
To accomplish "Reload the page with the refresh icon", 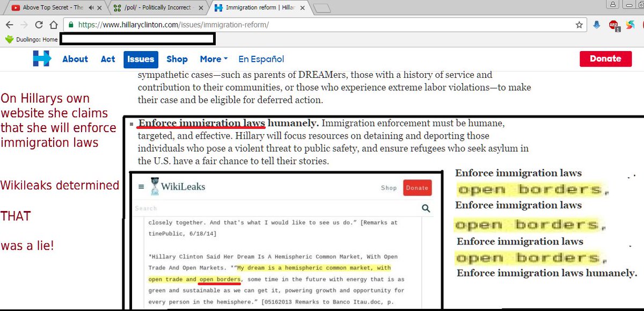I will click(39, 25).
